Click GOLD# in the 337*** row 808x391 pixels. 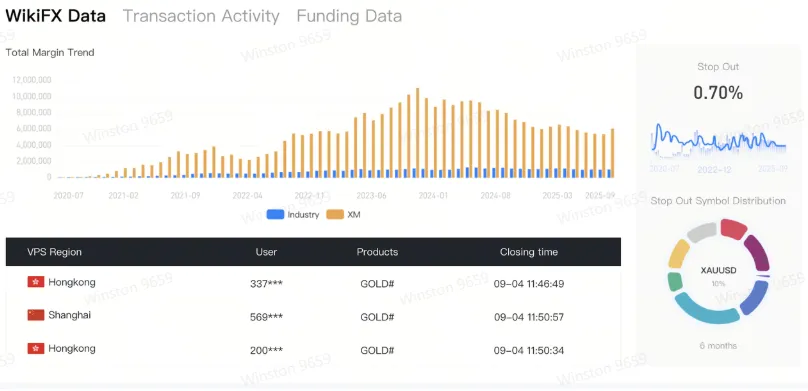pos(377,284)
